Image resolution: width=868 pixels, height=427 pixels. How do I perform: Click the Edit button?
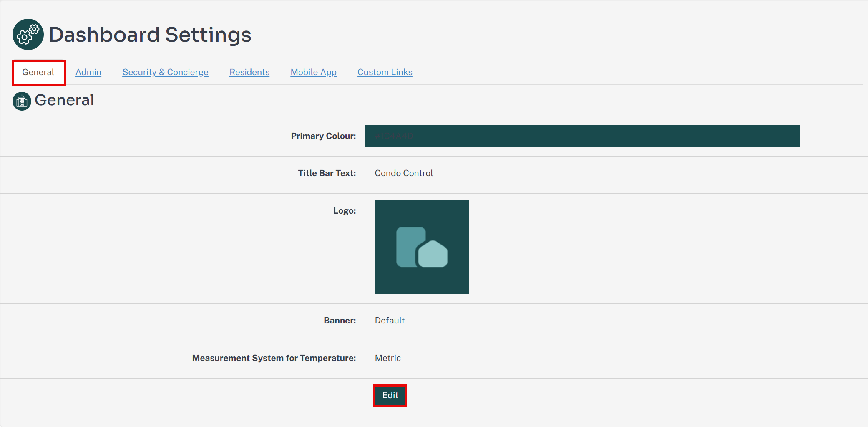click(390, 395)
